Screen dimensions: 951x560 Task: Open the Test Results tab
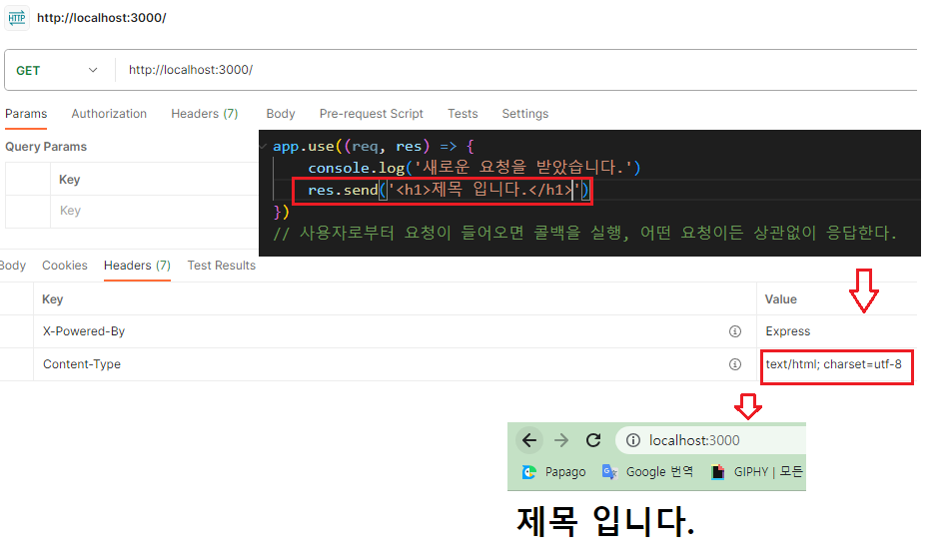click(x=222, y=266)
